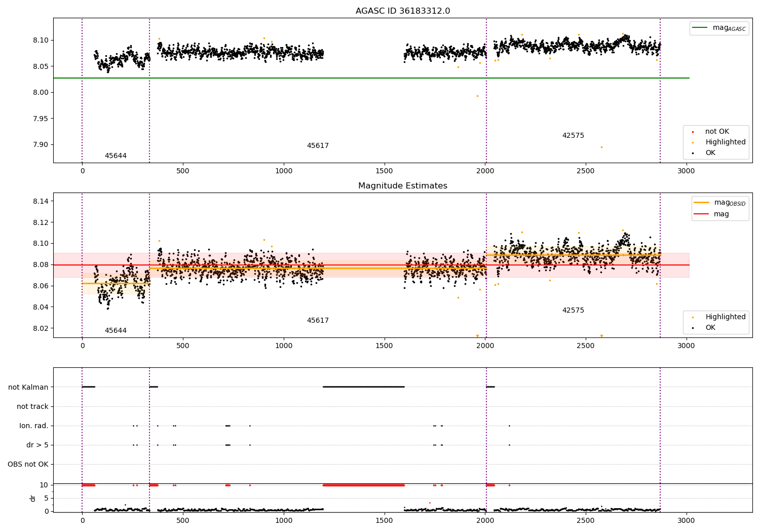Select the mag AGASC legend entry in top plot

click(x=719, y=28)
